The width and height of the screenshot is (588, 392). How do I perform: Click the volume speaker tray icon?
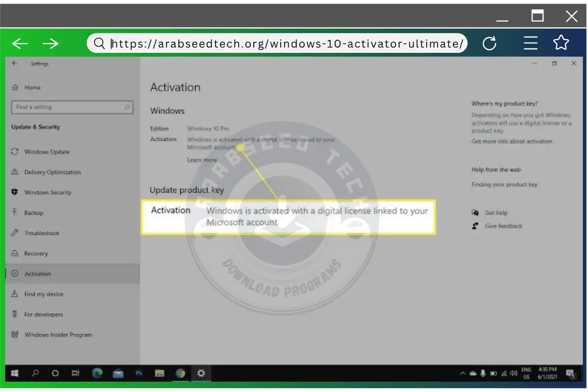(x=514, y=373)
